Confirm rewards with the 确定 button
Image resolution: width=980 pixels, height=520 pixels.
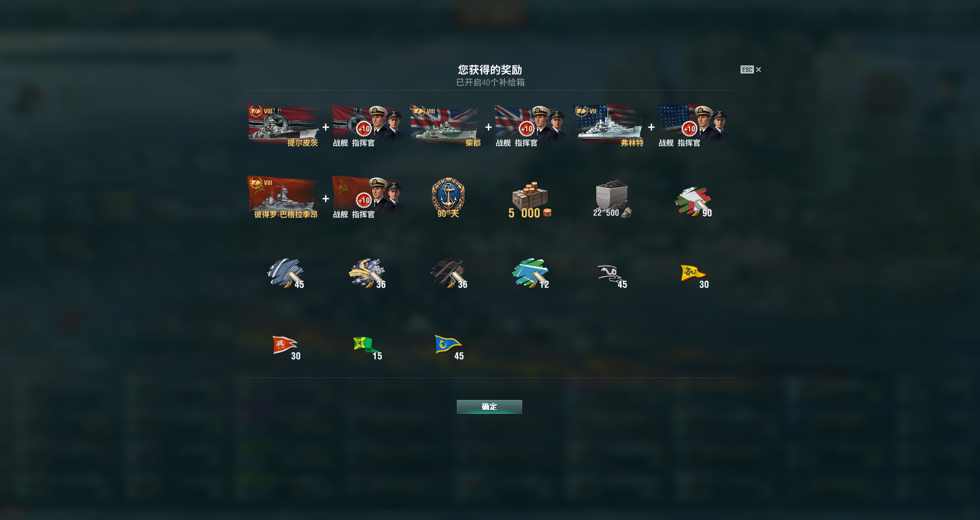click(489, 407)
